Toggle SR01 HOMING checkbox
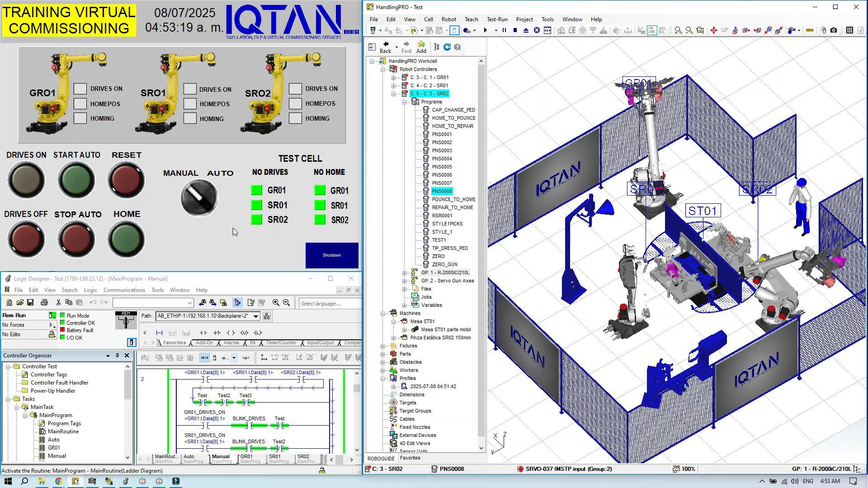 coord(190,118)
